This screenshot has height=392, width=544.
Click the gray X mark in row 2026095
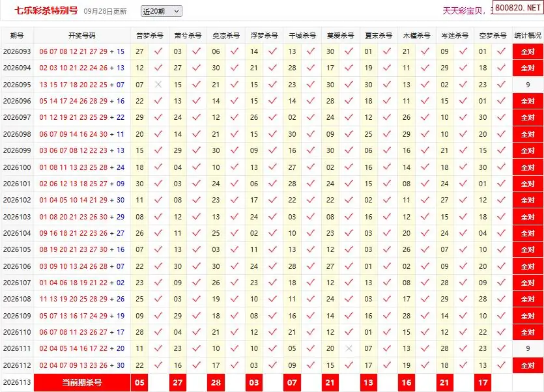pos(158,84)
